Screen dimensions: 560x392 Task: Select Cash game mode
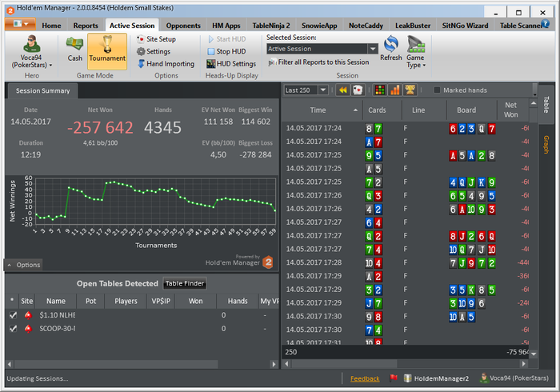click(74, 50)
